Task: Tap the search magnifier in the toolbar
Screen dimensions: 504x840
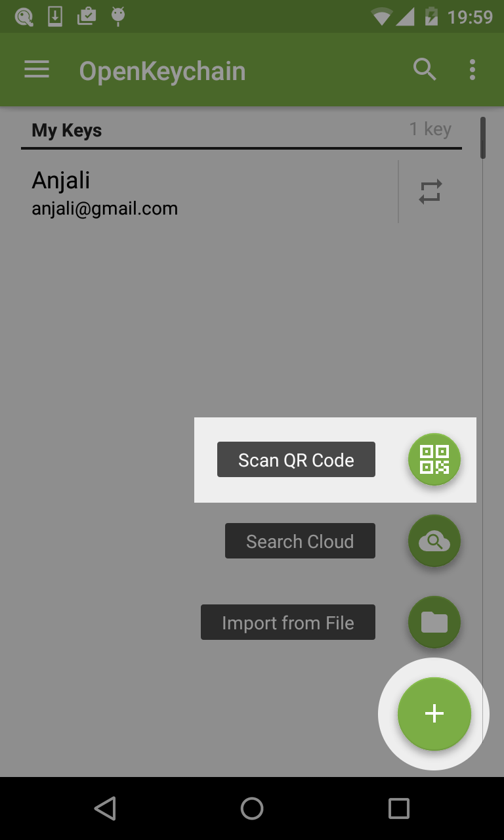Action: point(425,70)
